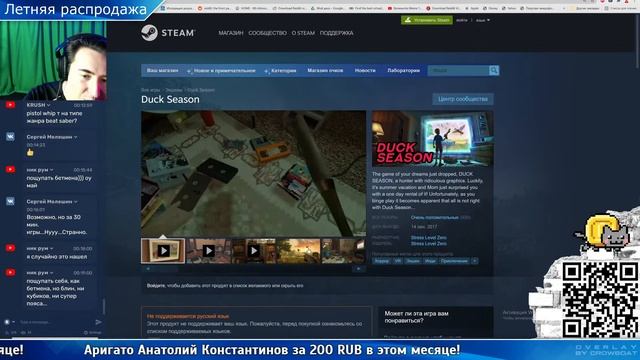Click the YouTube icon beside KRUSH message
Image resolution: width=640 pixels, height=360 pixels.
(10, 105)
